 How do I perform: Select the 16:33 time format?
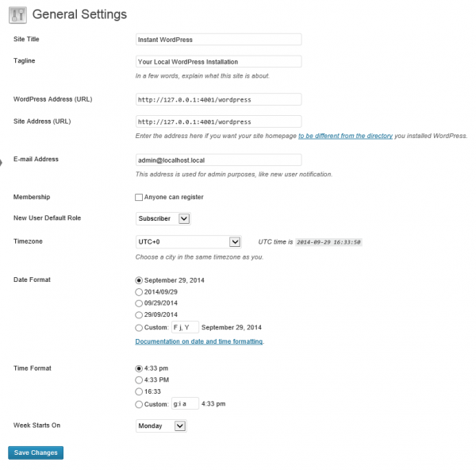[x=139, y=391]
